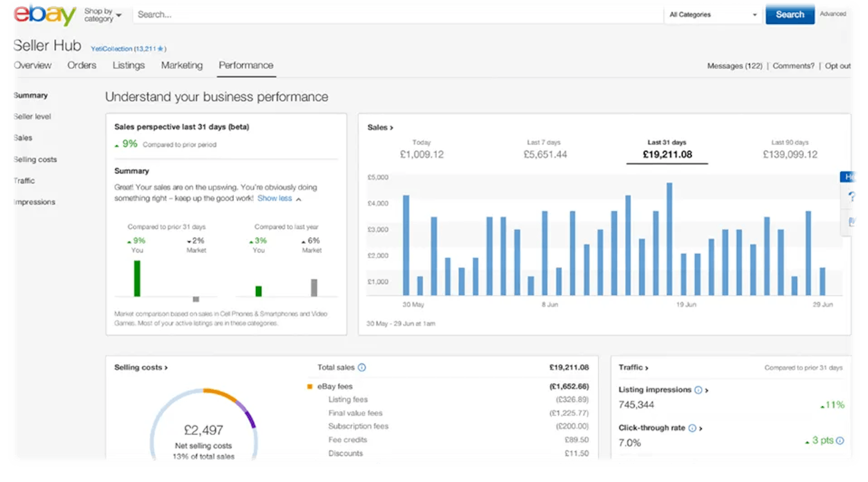Select the Last 7 days sales period

point(545,149)
